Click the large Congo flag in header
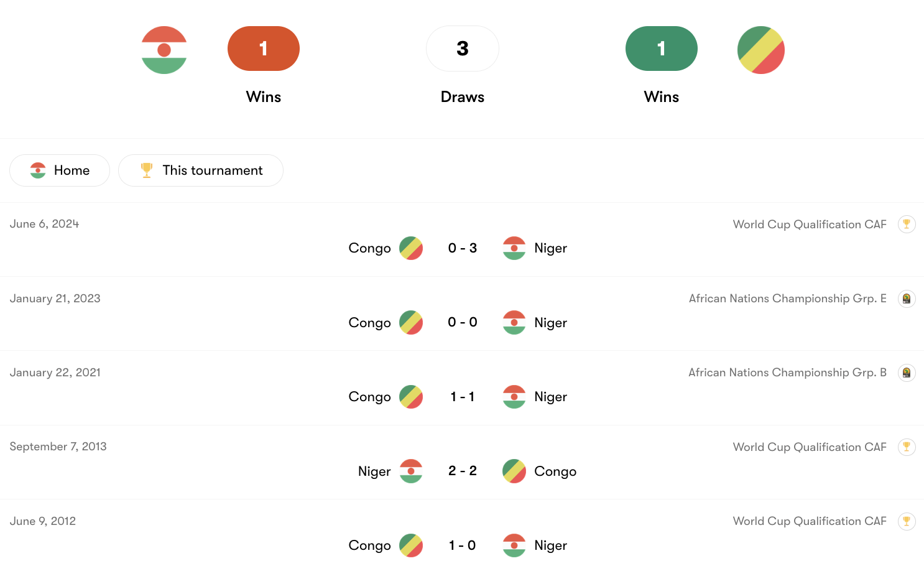This screenshot has width=924, height=566. click(760, 50)
